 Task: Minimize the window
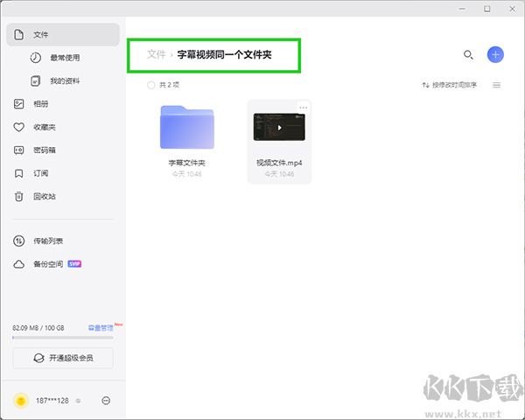tap(462, 9)
